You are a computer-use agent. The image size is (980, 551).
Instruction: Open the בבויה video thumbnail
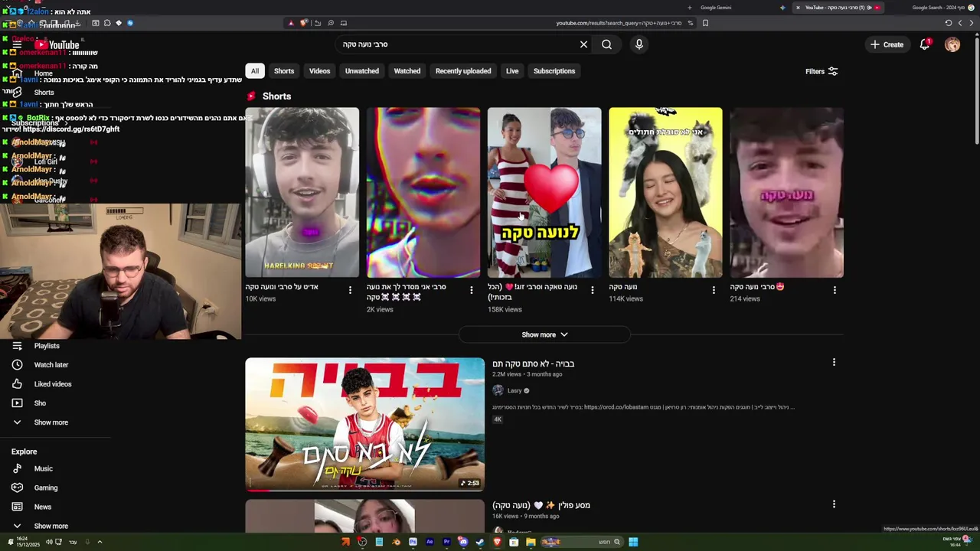(x=364, y=424)
